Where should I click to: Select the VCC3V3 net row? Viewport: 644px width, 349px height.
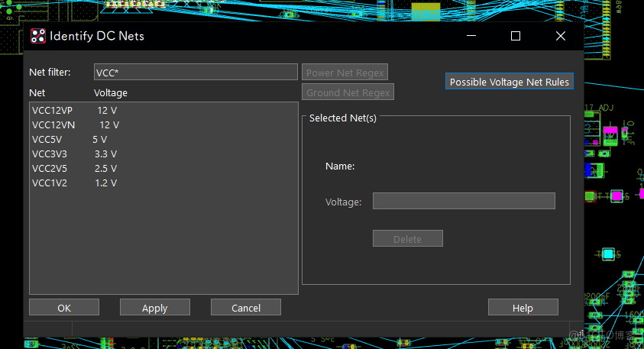[163, 154]
